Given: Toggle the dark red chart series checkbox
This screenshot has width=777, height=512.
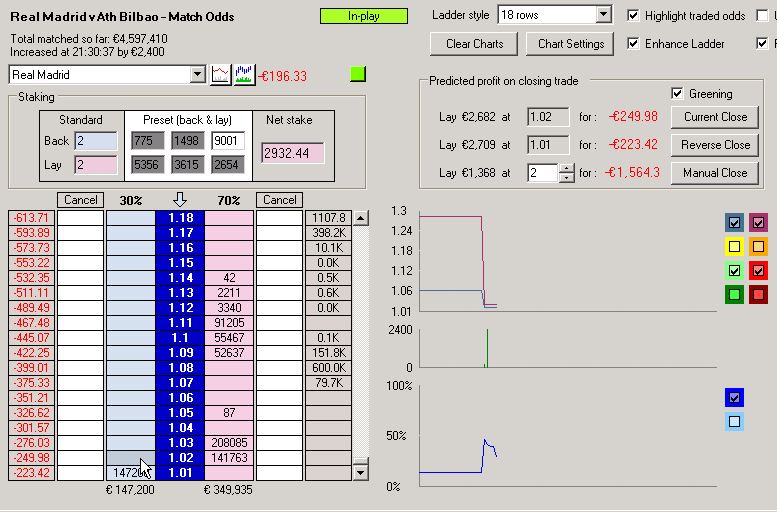Looking at the screenshot, I should [758, 295].
